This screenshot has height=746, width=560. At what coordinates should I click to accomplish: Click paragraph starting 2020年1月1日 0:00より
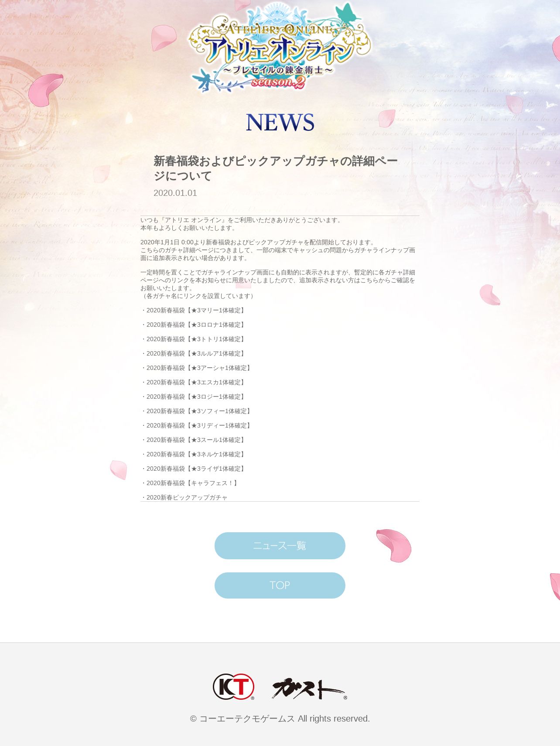click(278, 250)
